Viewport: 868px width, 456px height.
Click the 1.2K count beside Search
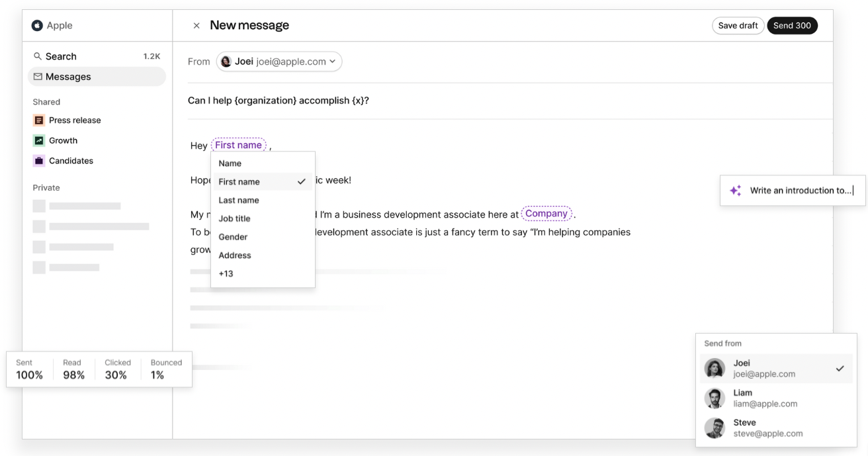pyautogui.click(x=152, y=56)
